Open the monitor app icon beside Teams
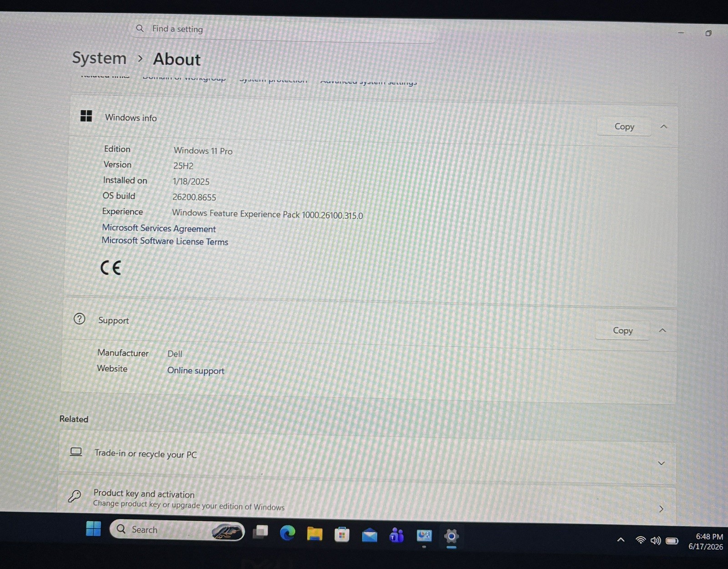 tap(424, 536)
